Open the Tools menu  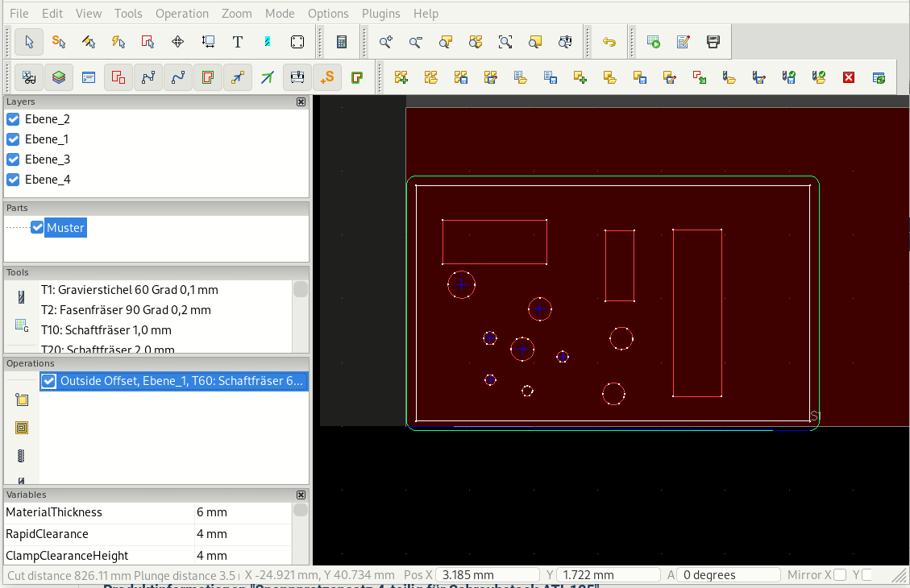coord(128,14)
